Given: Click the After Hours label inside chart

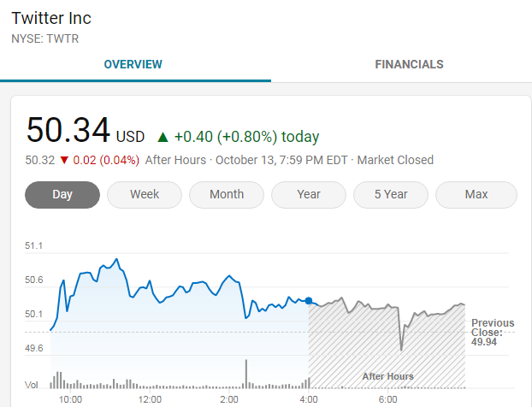Looking at the screenshot, I should [387, 376].
